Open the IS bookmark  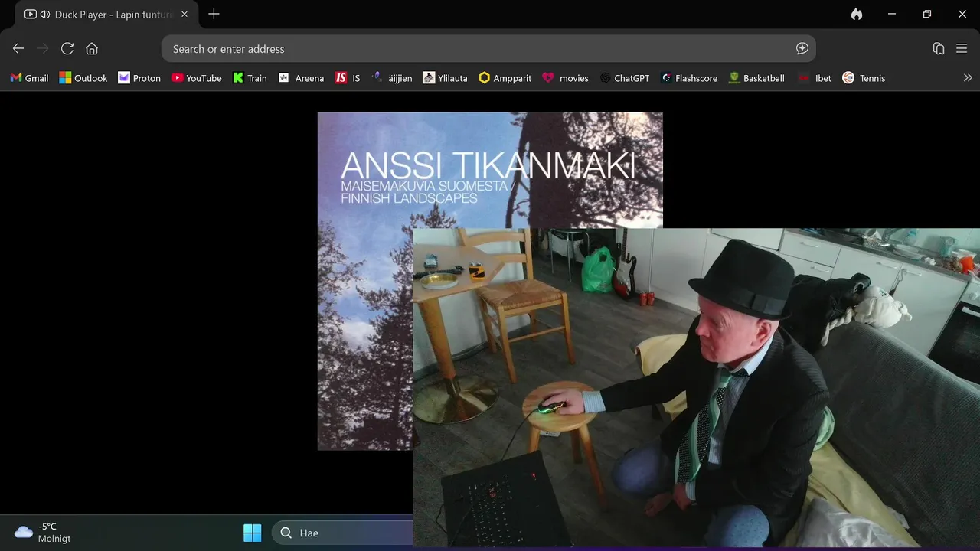(x=348, y=78)
